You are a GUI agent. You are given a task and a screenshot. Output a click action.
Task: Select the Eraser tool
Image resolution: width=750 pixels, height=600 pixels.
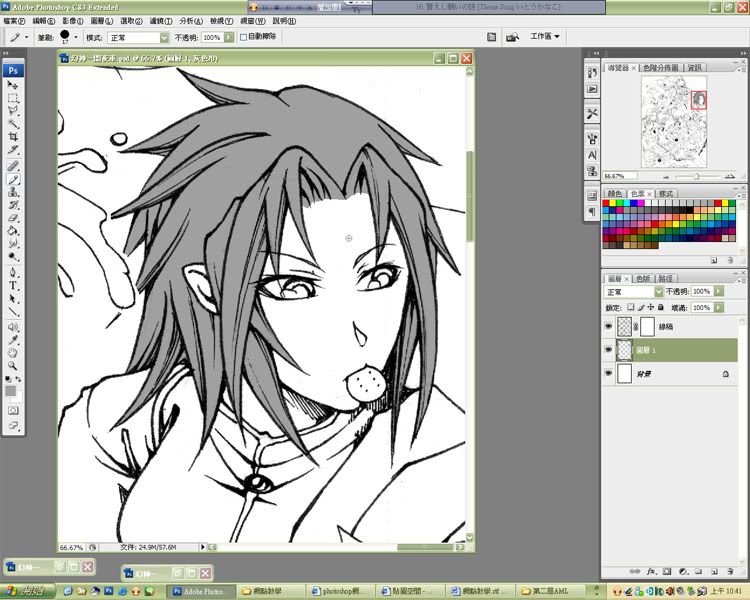13,218
